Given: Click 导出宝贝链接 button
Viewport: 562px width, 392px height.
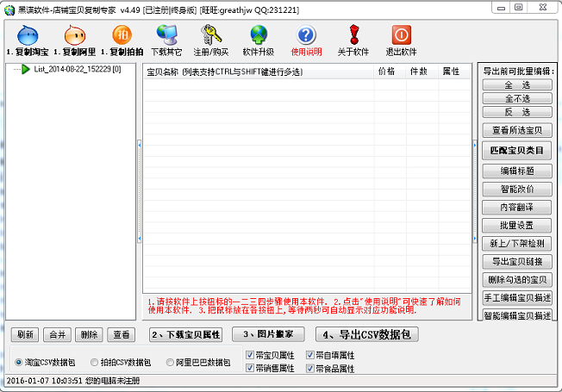Looking at the screenshot, I should (517, 262).
